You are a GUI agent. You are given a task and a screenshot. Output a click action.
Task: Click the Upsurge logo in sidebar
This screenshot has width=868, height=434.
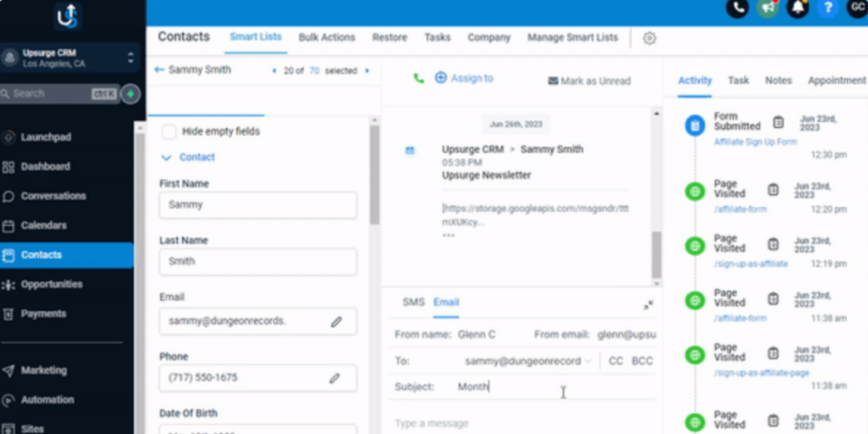68,16
